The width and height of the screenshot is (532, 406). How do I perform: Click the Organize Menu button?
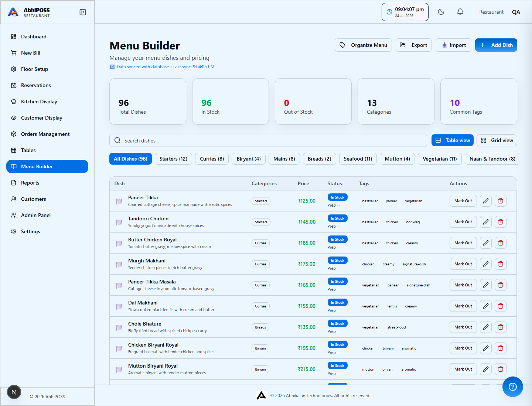point(363,45)
